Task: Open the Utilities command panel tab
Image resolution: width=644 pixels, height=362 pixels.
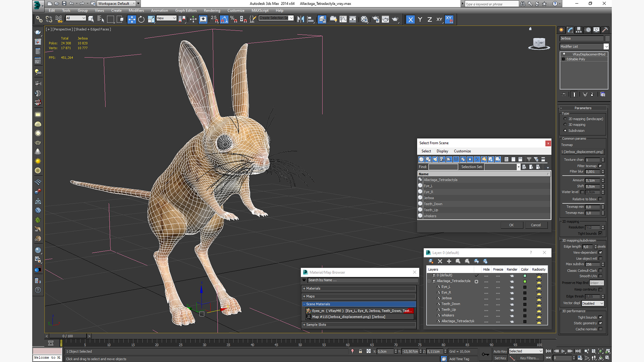Action: point(605,30)
